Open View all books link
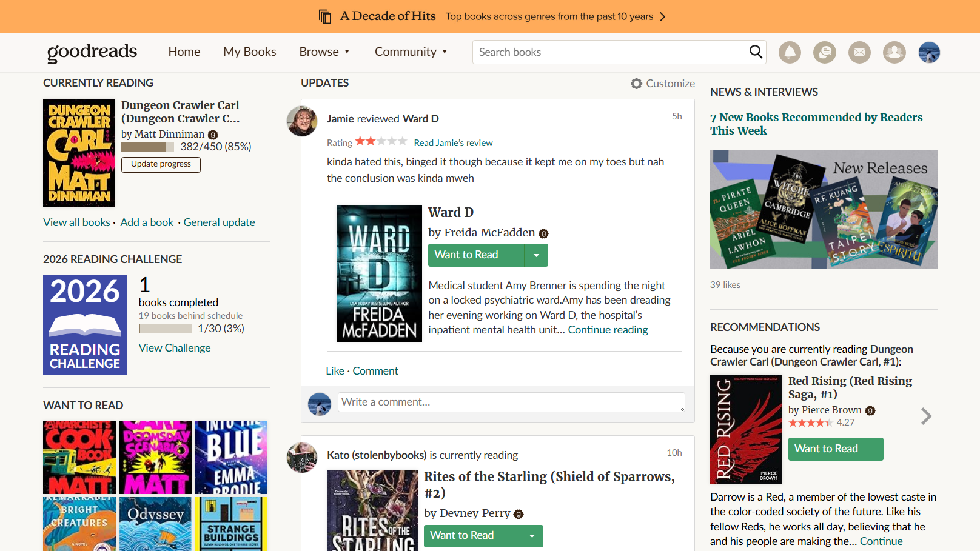This screenshot has height=551, width=980. (76, 222)
